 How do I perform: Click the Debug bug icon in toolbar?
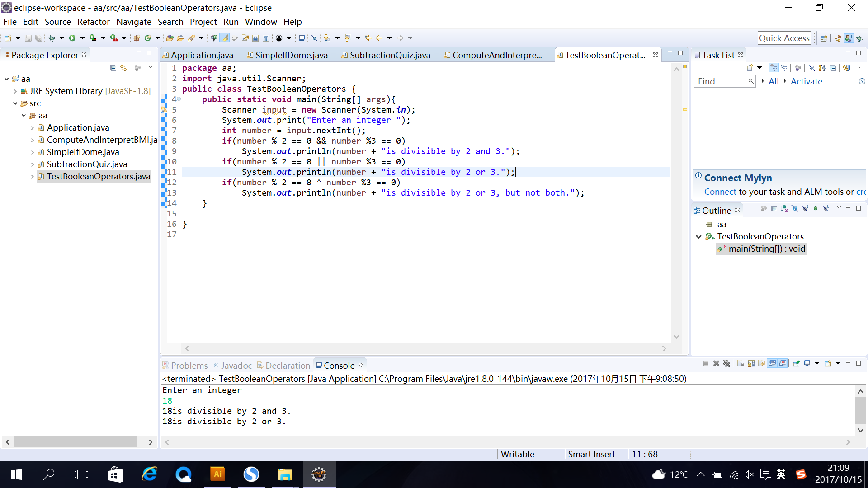52,38
